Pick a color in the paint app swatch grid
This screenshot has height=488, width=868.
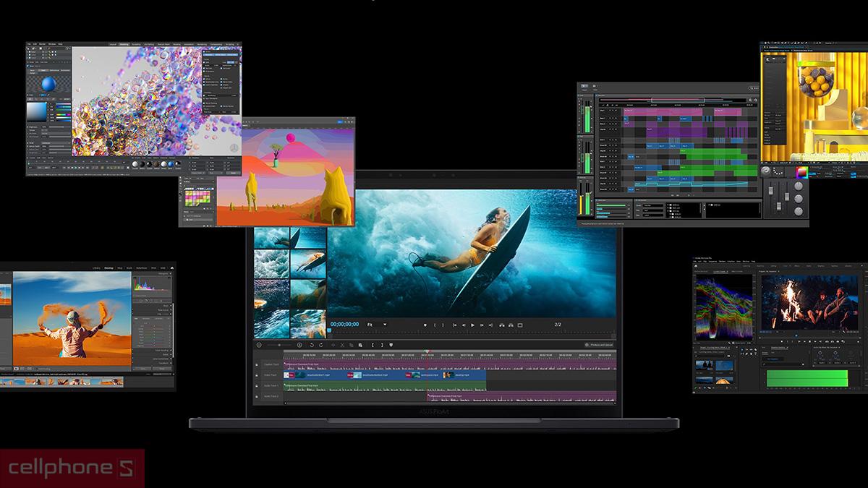(x=197, y=198)
